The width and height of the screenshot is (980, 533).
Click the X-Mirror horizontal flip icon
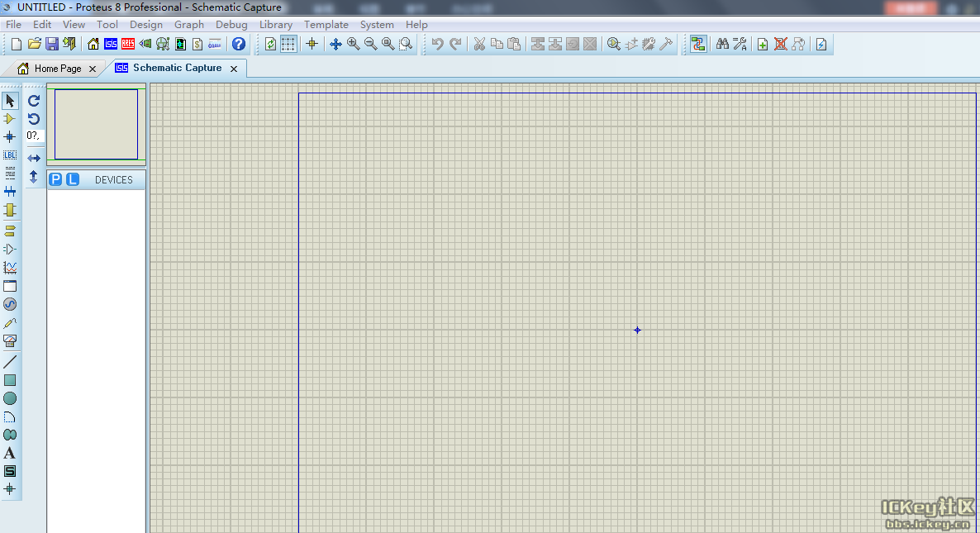(x=34, y=158)
